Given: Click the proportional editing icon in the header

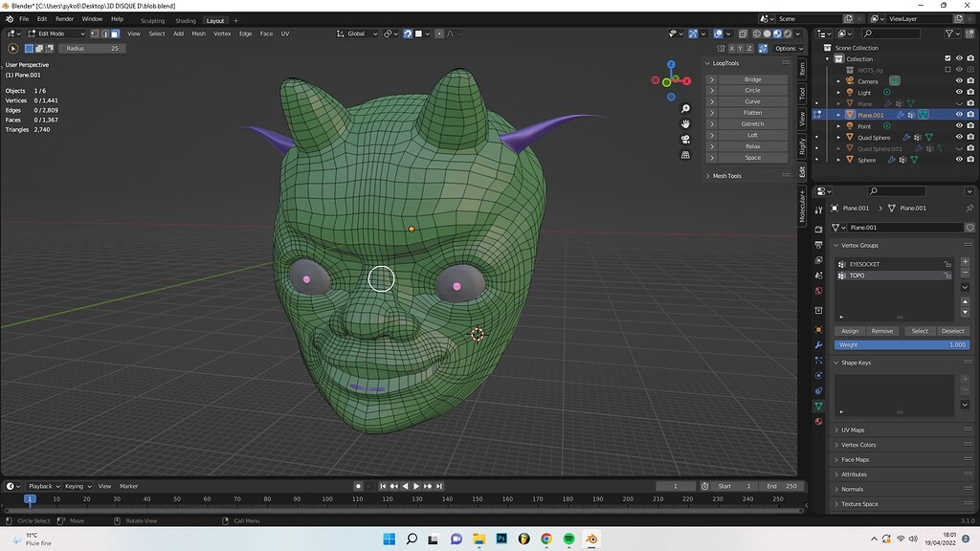Looking at the screenshot, I should click(x=439, y=33).
